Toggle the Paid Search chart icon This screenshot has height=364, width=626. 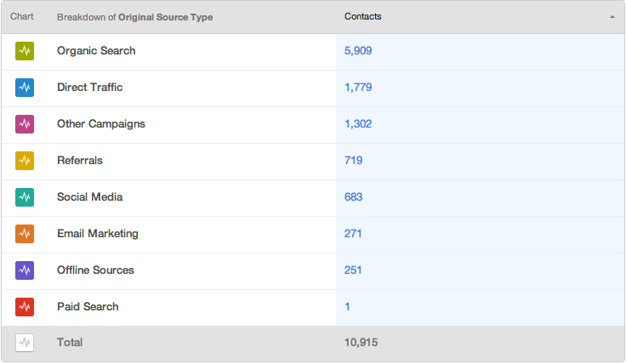pyautogui.click(x=25, y=307)
